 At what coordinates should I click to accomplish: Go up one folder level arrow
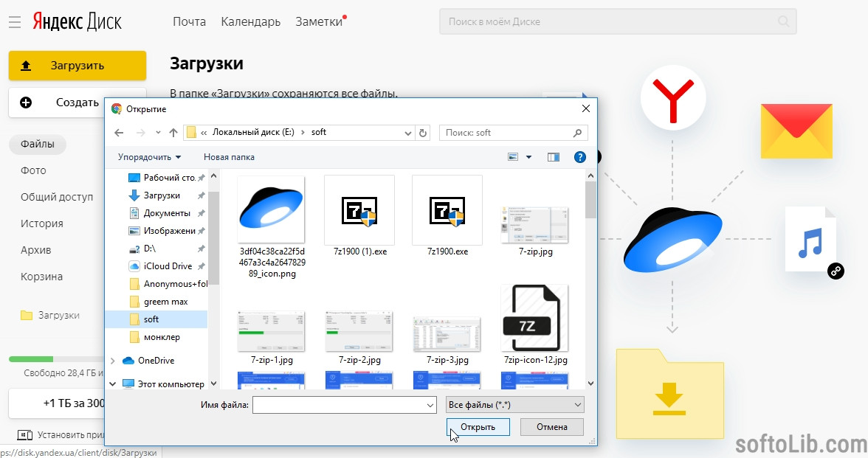173,133
